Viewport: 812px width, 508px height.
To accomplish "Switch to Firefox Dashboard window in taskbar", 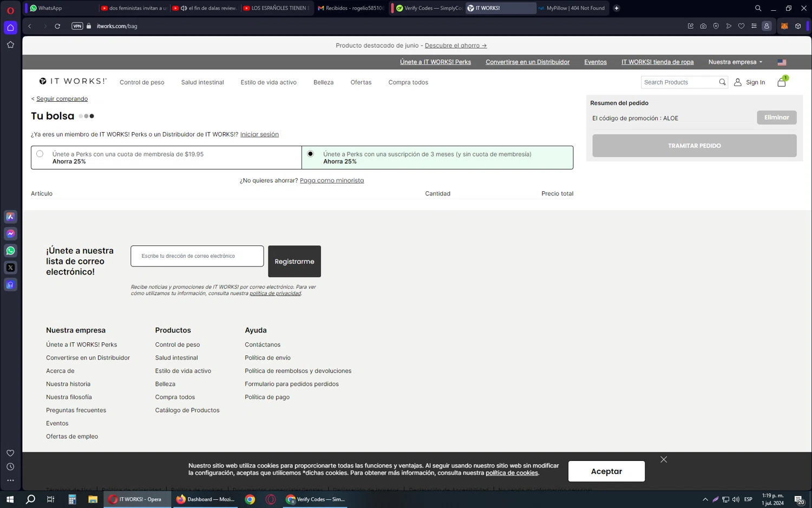I will [206, 499].
